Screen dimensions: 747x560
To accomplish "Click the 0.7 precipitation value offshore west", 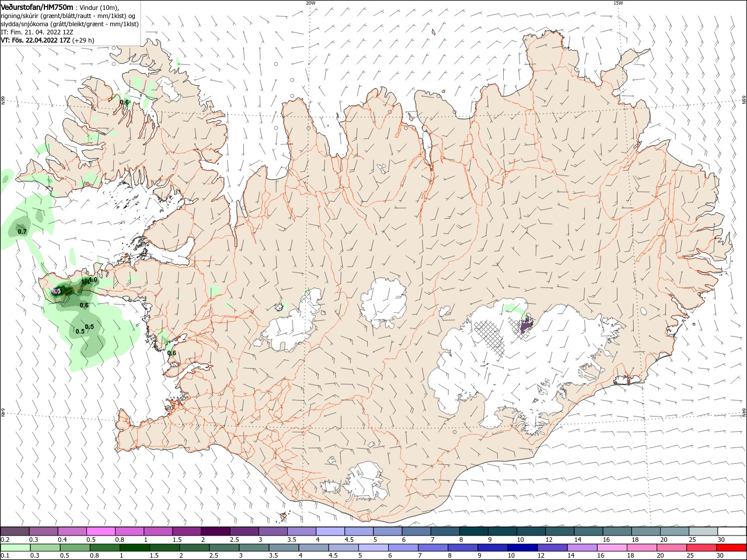I will coord(22,232).
